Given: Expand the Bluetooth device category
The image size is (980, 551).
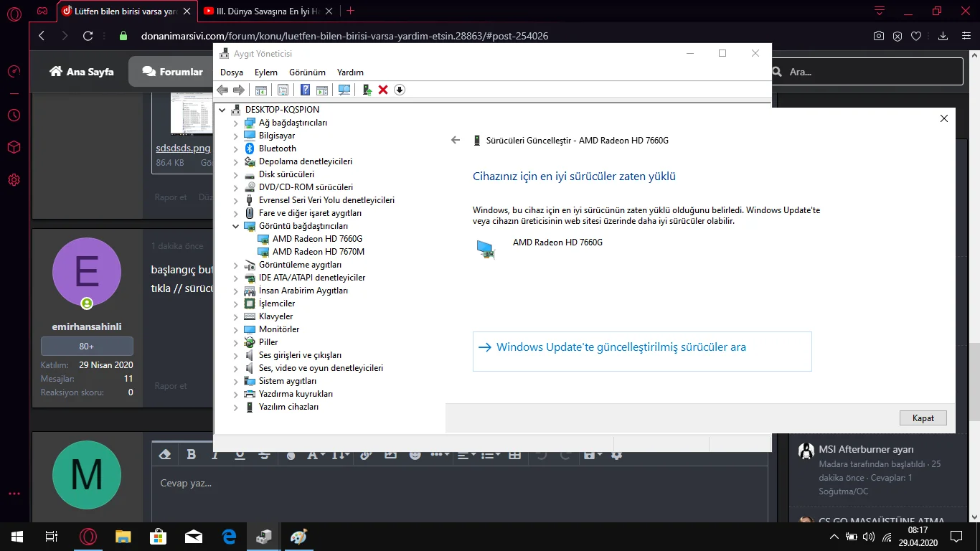Looking at the screenshot, I should (236, 149).
